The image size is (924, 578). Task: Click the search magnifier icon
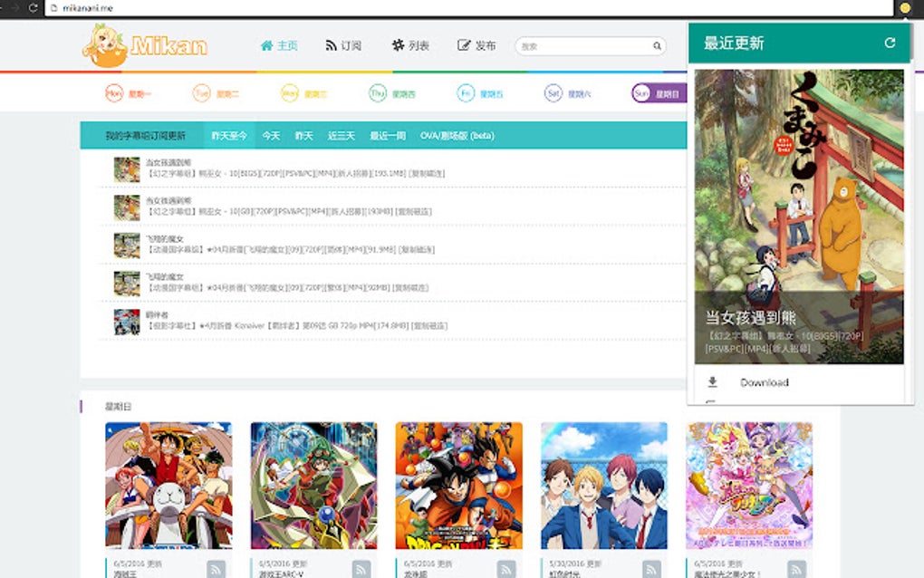click(x=656, y=44)
